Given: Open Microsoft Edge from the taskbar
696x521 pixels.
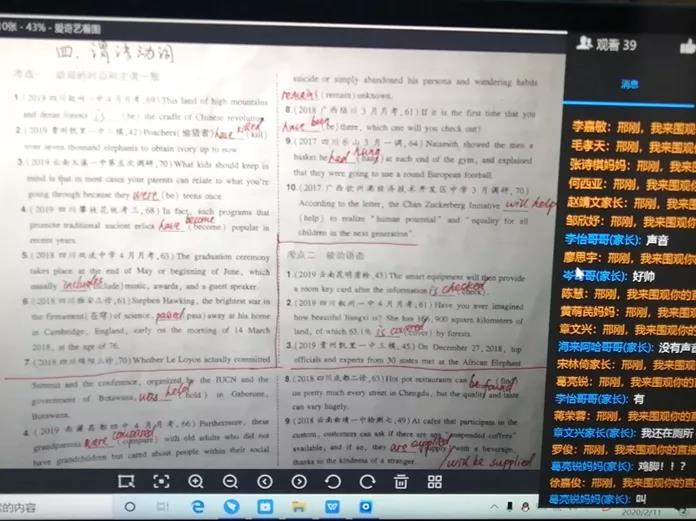Looking at the screenshot, I should click(197, 507).
